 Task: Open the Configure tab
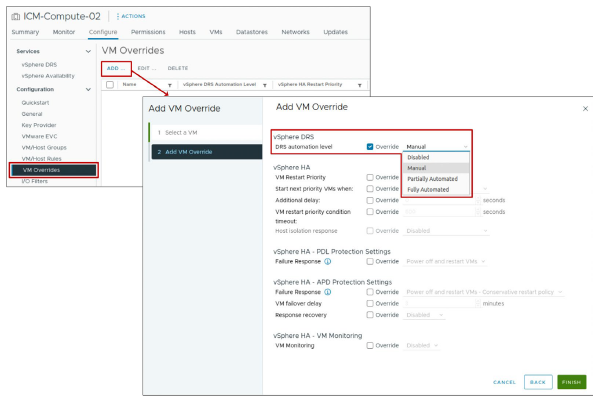pos(103,32)
